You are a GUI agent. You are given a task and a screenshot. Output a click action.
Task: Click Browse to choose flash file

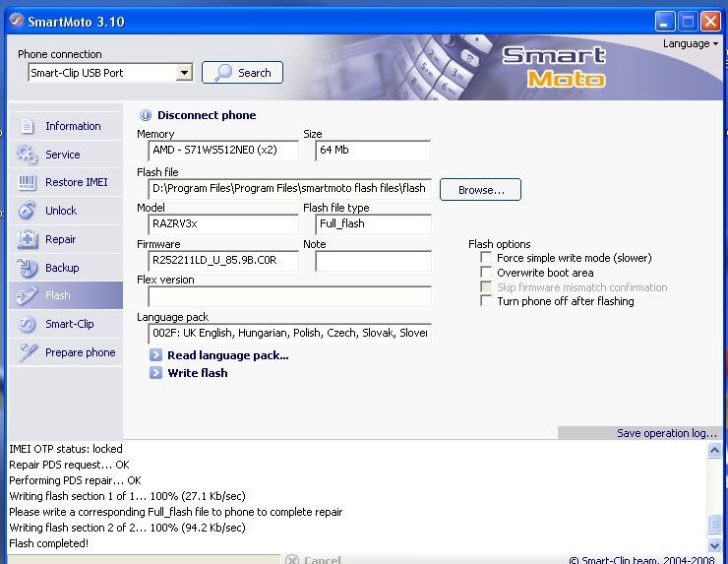(480, 190)
